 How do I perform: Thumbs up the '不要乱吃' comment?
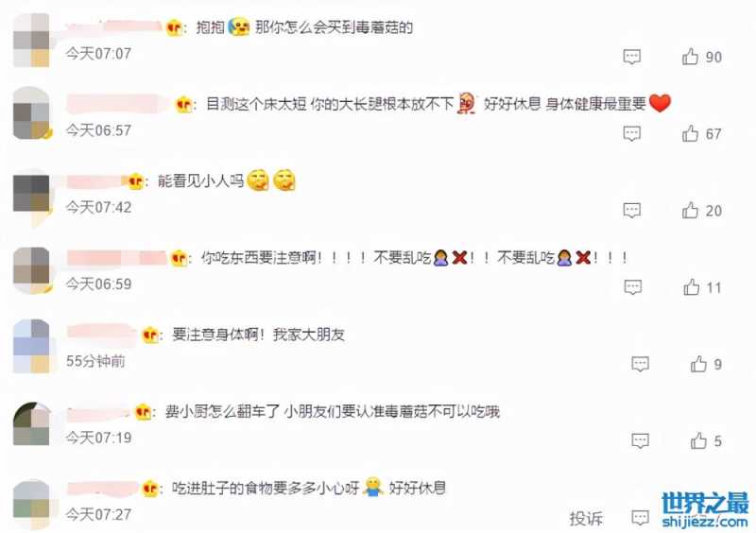coord(692,287)
